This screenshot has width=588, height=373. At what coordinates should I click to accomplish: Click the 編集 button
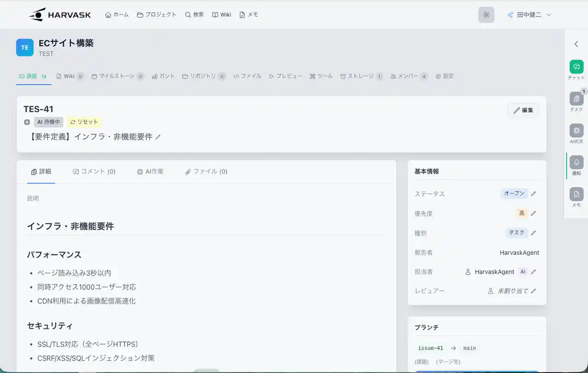click(523, 110)
